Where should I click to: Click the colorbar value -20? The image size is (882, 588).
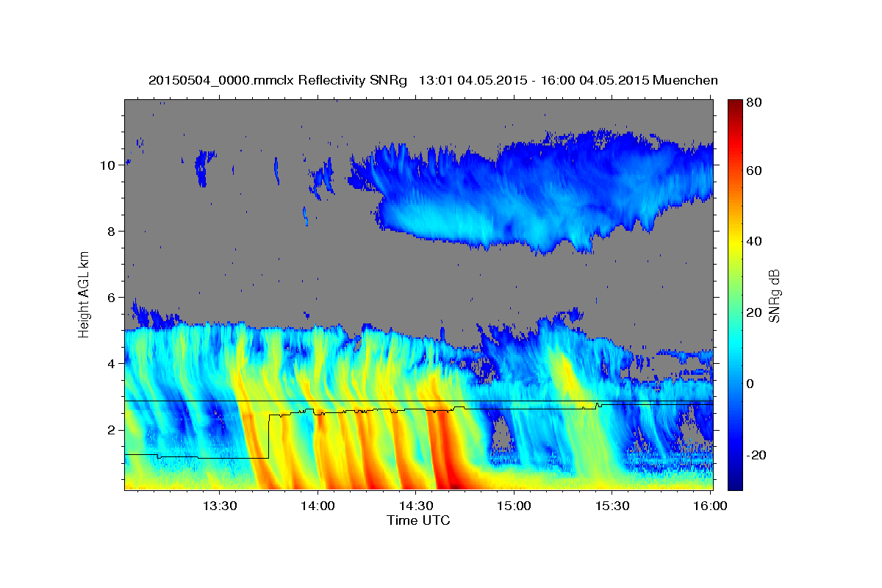click(756, 455)
